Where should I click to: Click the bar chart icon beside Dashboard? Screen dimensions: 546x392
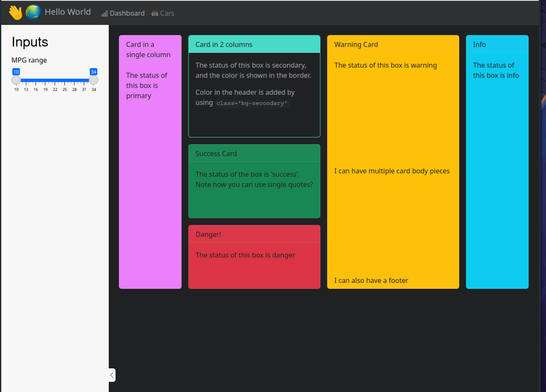pos(105,14)
